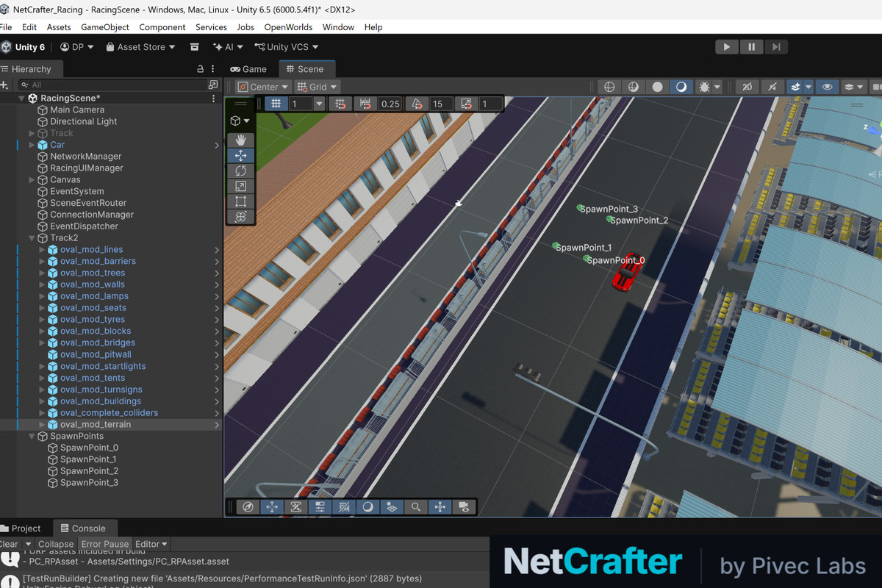This screenshot has width=882, height=588.
Task: Click the half-shaded sphere draw mode button
Action: (633, 87)
